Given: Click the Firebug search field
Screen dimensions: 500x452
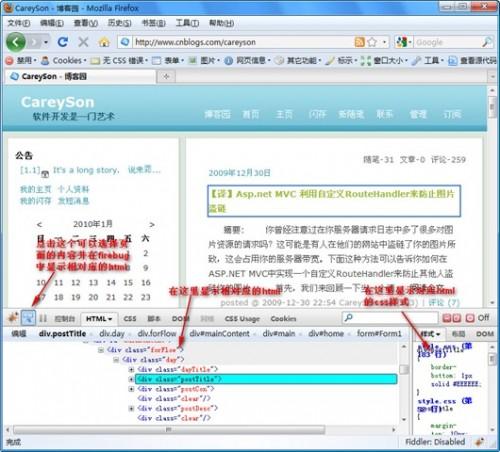Looking at the screenshot, I should (390, 318).
